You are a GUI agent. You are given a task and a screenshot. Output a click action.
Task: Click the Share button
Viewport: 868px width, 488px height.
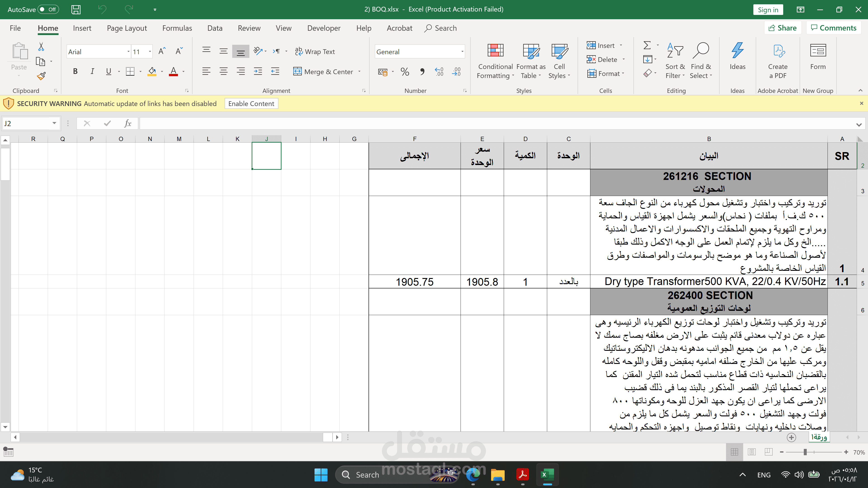(x=782, y=28)
